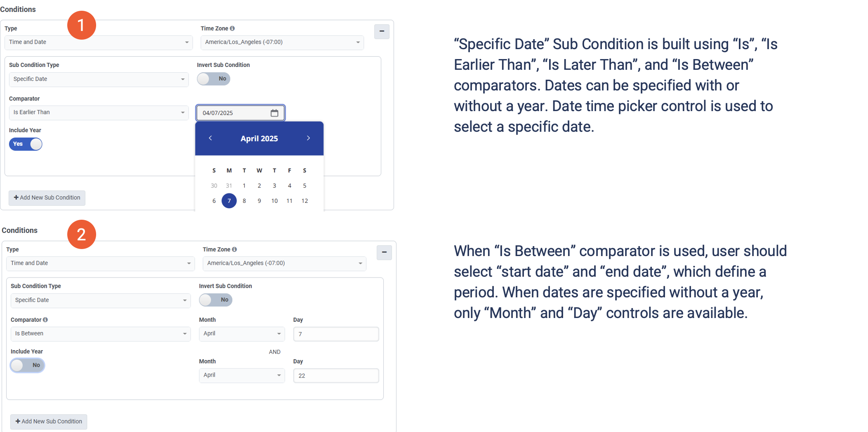Viewport: 868px width, 432px height.
Task: Click the end Day field containing 22
Action: [x=336, y=375]
